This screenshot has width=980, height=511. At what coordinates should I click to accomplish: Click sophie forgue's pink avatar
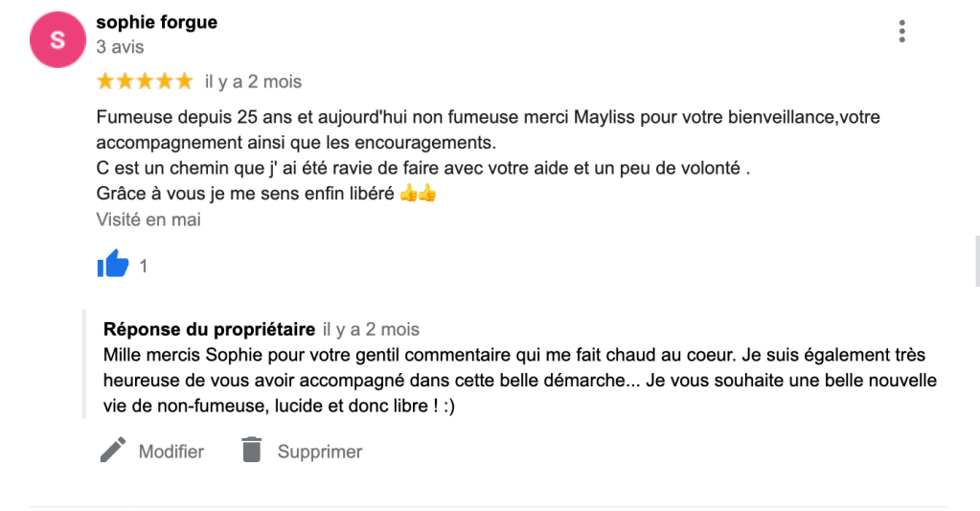pos(58,40)
